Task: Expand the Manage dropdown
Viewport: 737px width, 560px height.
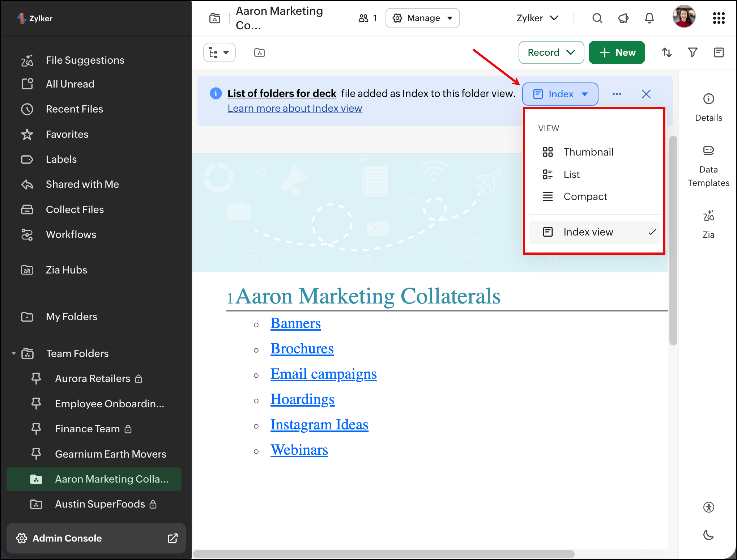Action: (422, 18)
